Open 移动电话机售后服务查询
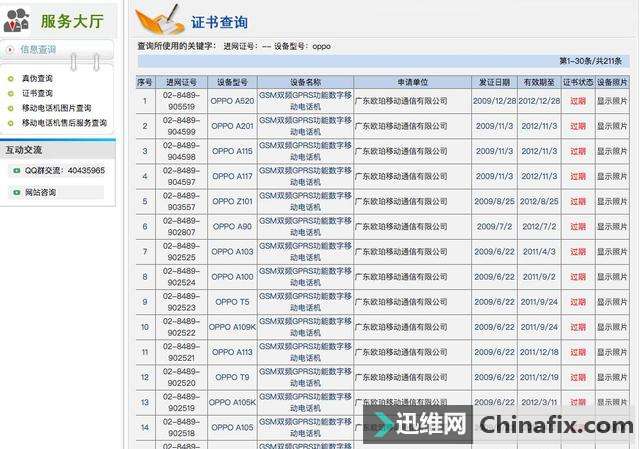This screenshot has width=640, height=449. 64,123
